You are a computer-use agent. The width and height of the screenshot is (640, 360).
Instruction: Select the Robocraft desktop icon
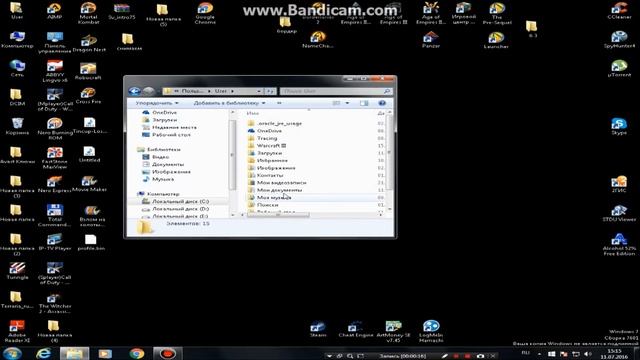click(88, 71)
